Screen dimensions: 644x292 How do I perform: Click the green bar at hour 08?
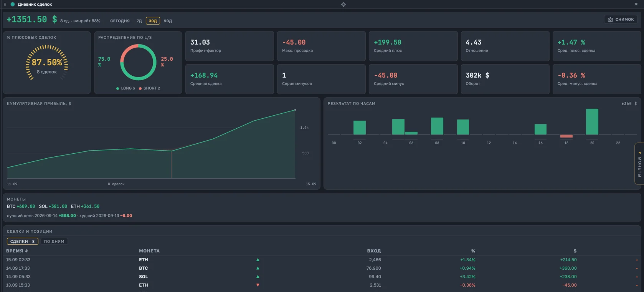click(x=437, y=126)
